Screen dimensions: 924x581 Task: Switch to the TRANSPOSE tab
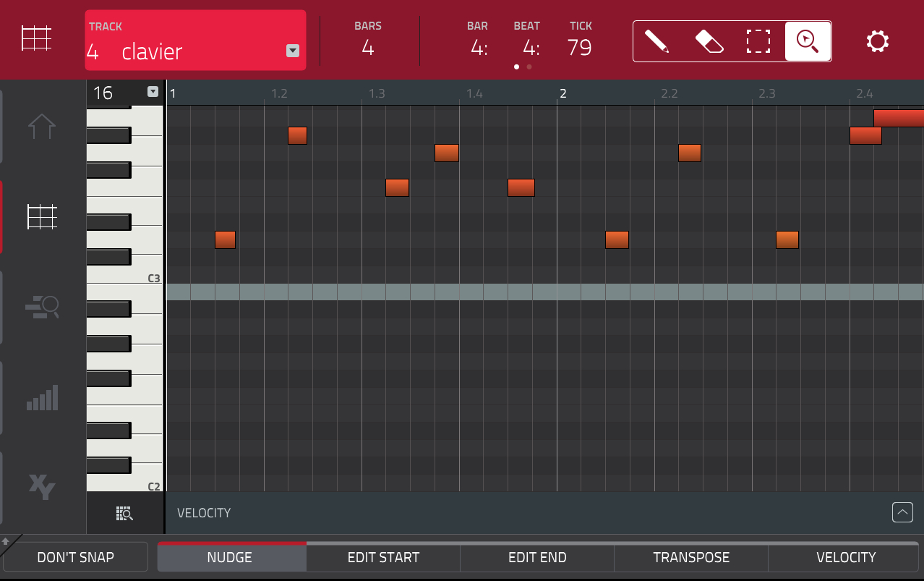[x=691, y=557]
